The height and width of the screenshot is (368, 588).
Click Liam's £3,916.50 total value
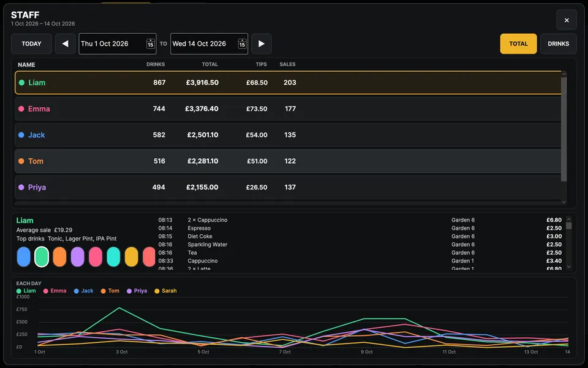tap(202, 83)
